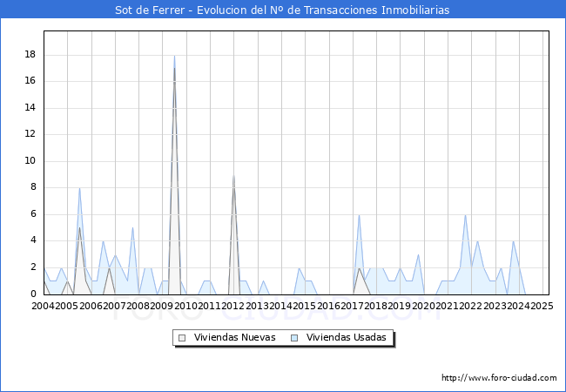Click the chart title Sot de Ferrer
The height and width of the screenshot is (392, 566).
pyautogui.click(x=282, y=10)
